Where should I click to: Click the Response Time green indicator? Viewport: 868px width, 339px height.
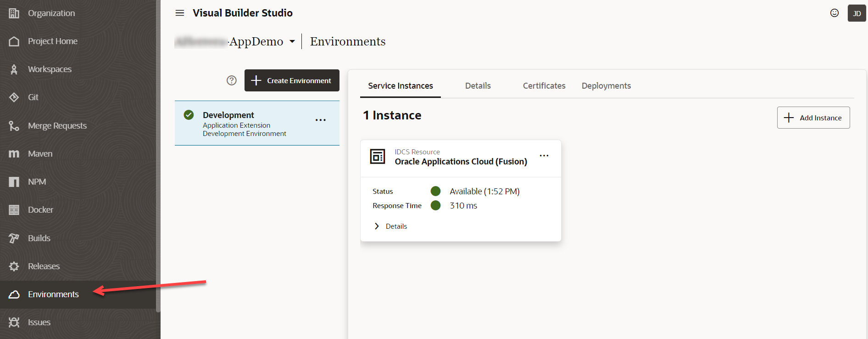436,205
